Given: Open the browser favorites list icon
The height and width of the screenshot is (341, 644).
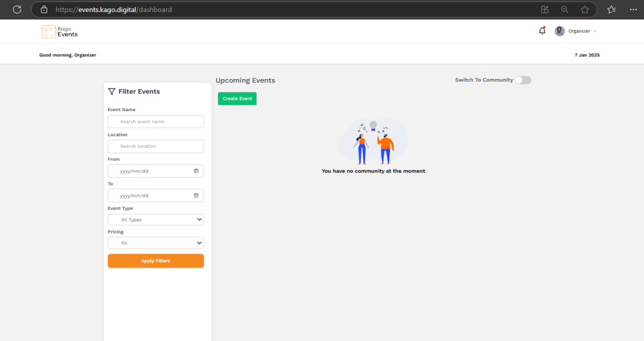Looking at the screenshot, I should (x=611, y=9).
